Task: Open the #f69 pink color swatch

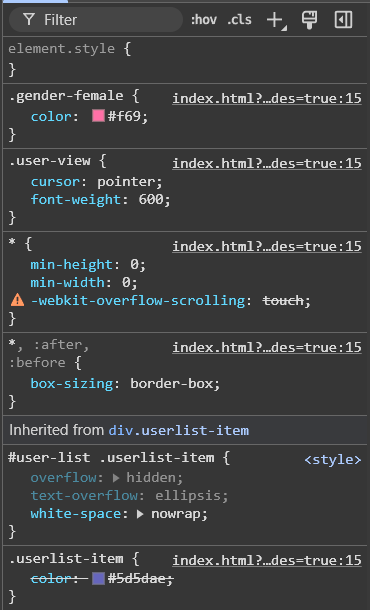Action: [98, 116]
